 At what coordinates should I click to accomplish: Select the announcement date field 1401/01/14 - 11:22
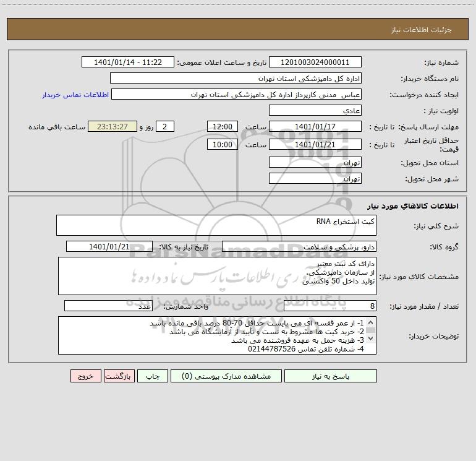[128, 62]
